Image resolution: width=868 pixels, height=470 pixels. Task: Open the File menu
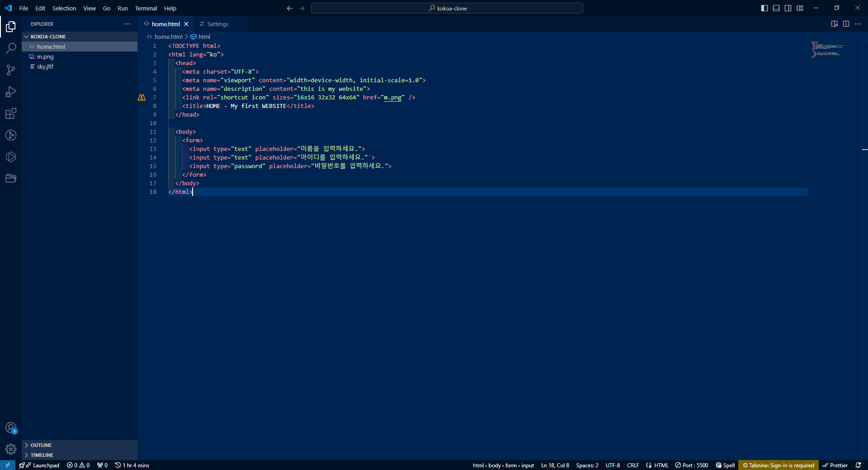coord(24,8)
